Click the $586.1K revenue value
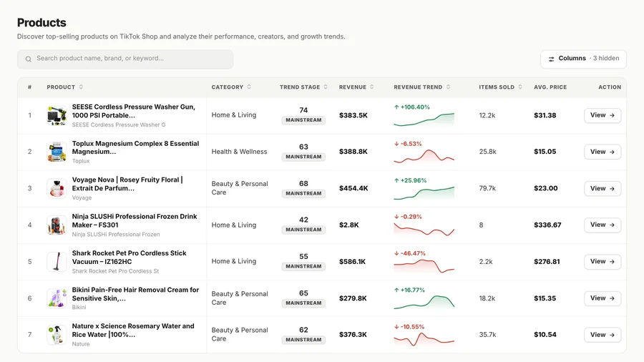The height and width of the screenshot is (362, 644). point(352,261)
